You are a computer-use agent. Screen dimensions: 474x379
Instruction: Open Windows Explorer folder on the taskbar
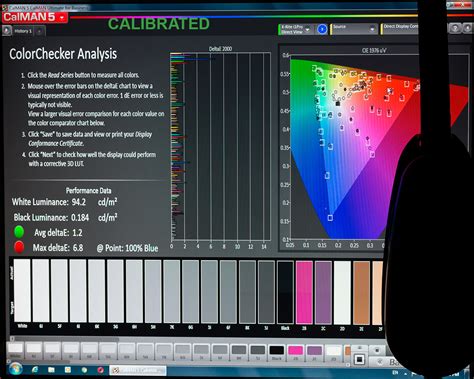pyautogui.click(x=51, y=370)
